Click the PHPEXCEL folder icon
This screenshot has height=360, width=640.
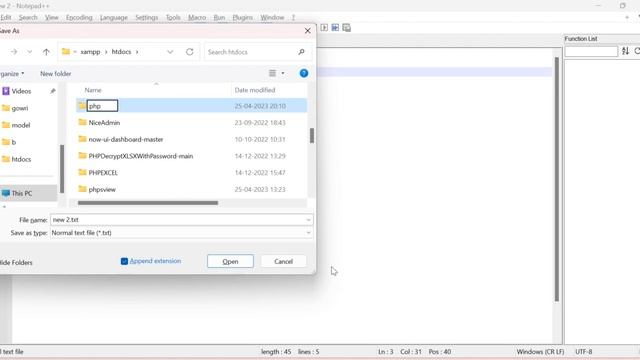point(82,172)
